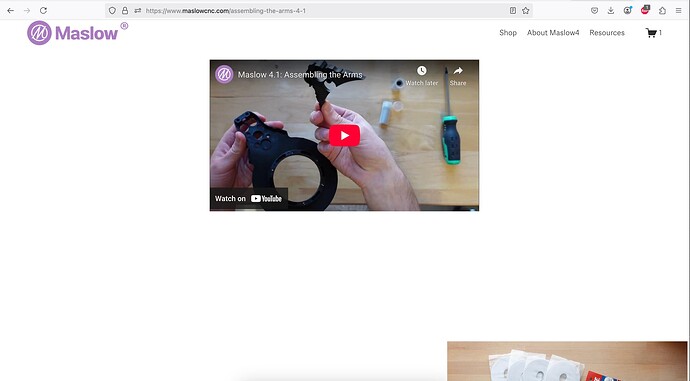Open the Shop menu item
This screenshot has width=690, height=381.
point(508,33)
